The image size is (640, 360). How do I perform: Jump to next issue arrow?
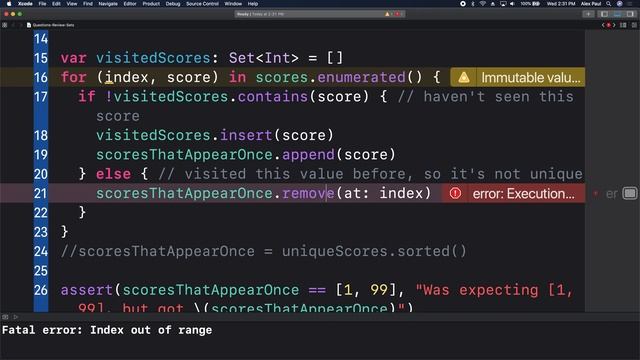[614, 25]
